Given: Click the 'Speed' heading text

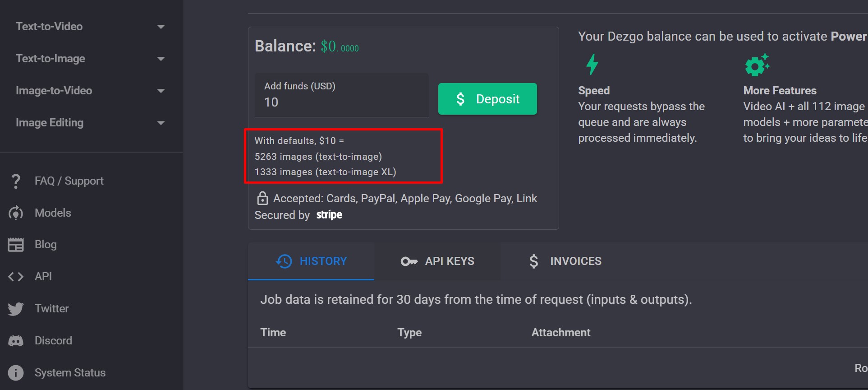Looking at the screenshot, I should pos(594,91).
